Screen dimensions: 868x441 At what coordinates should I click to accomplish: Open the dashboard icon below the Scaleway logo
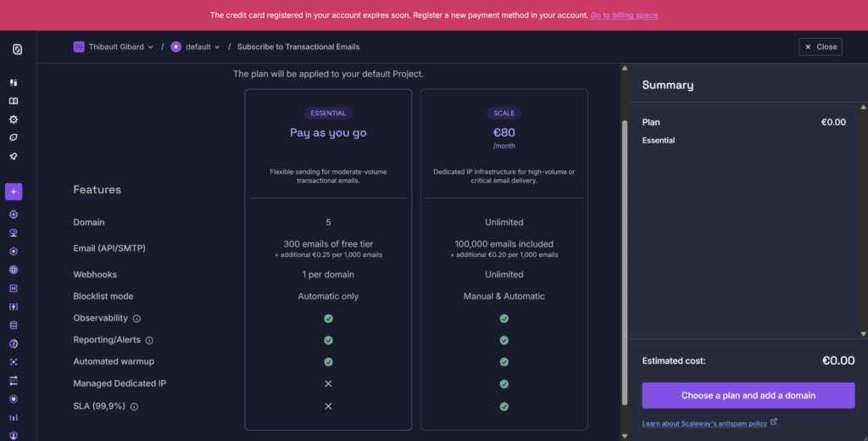[x=14, y=82]
